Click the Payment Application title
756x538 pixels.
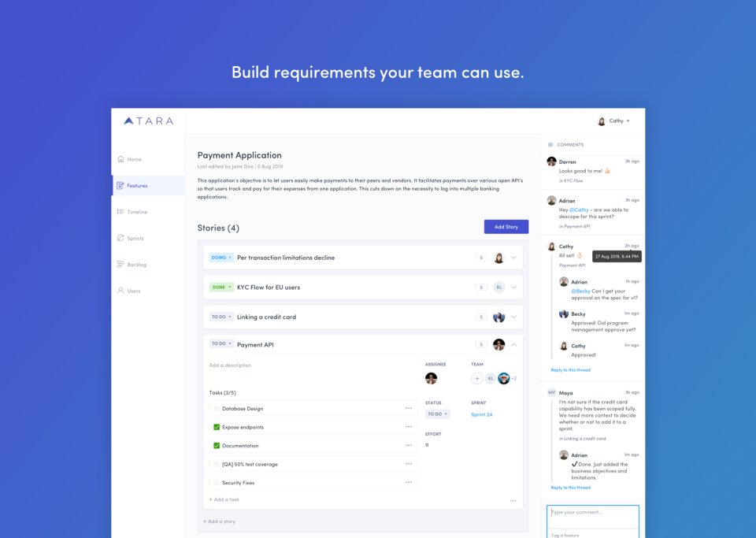tap(239, 155)
